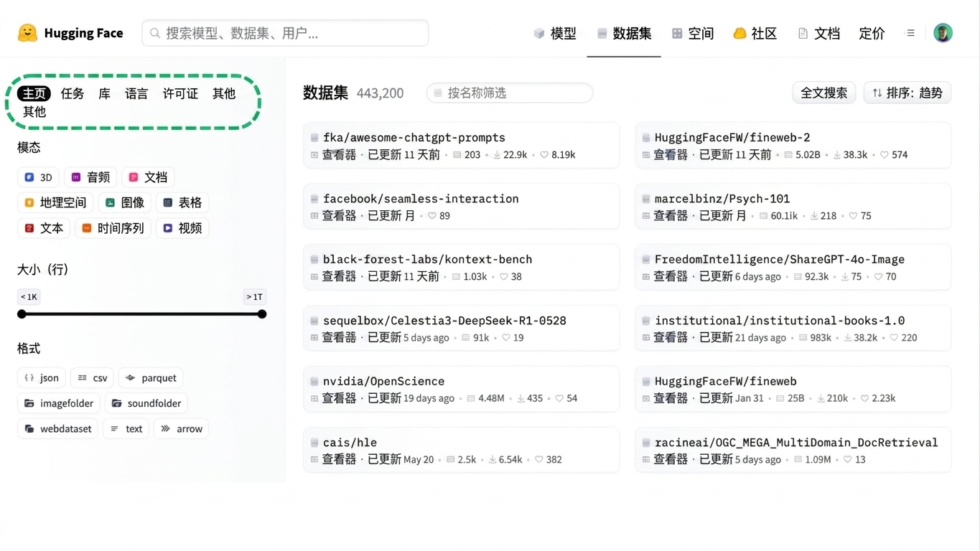Filter by arrow format
980x551 pixels.
click(182, 429)
